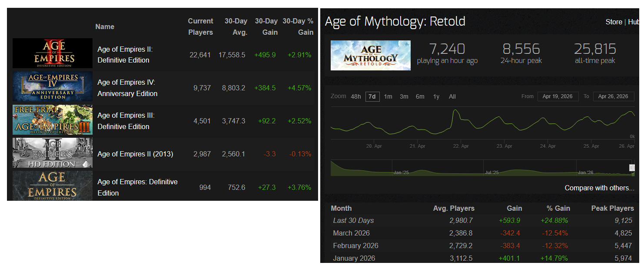Open Age of Empires: Definitive Edition thumbnail

tap(53, 186)
